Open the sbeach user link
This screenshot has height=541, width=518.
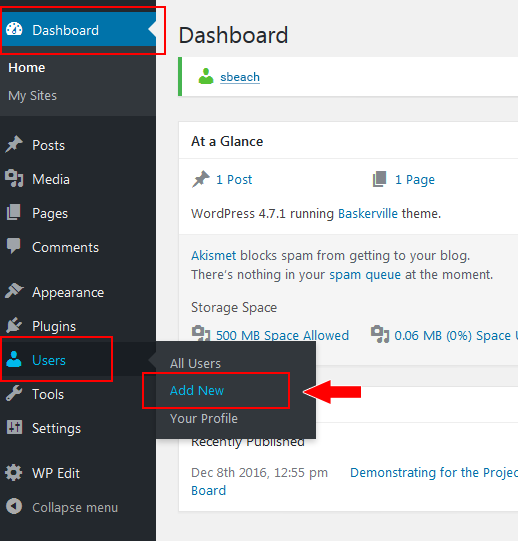click(240, 77)
